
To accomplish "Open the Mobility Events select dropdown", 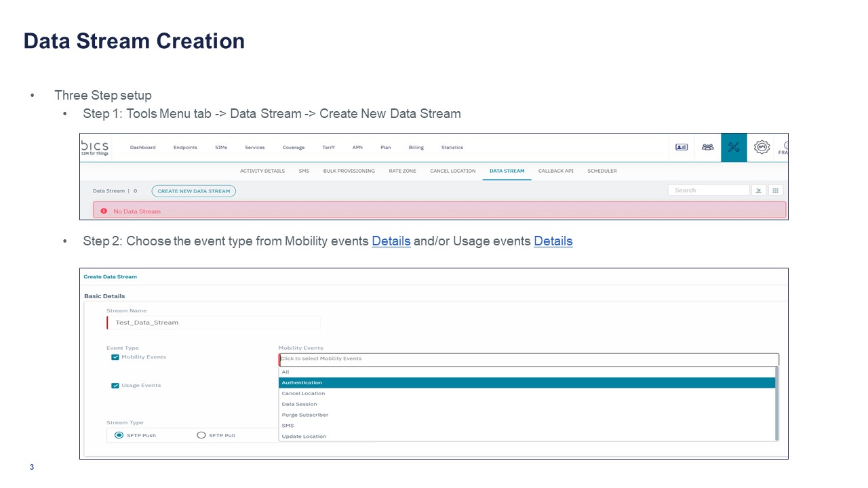I will tap(528, 359).
